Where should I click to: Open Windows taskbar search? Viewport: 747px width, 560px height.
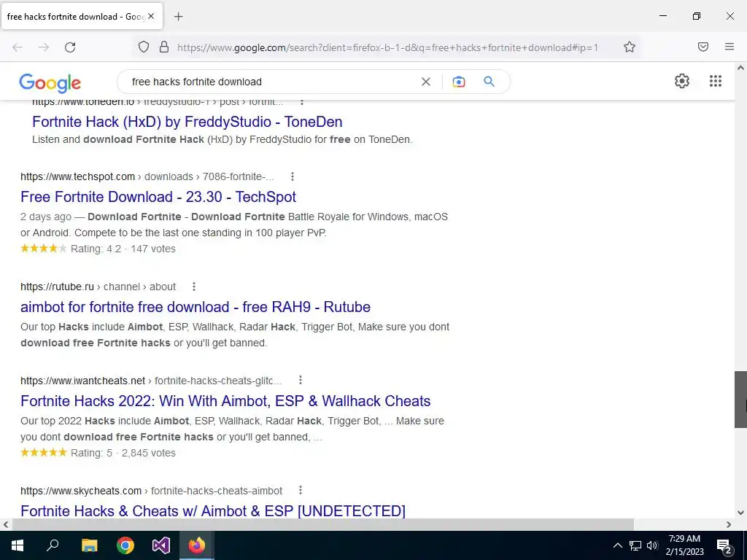53,545
